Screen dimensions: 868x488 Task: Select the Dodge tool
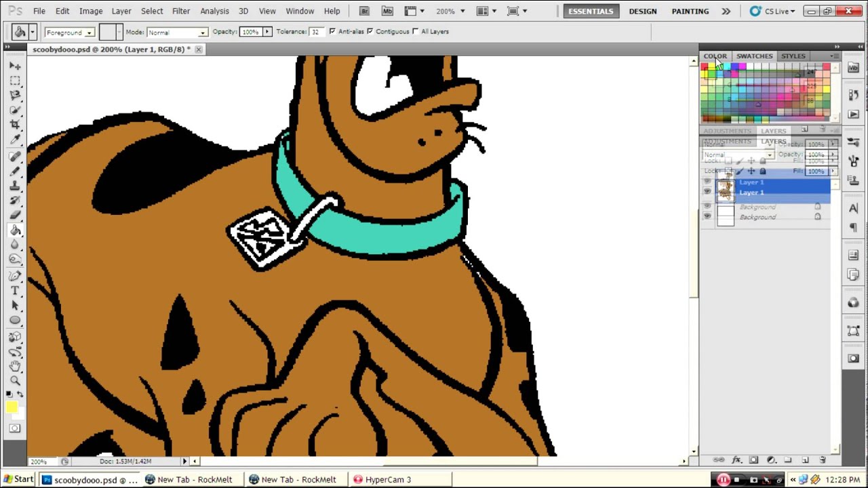coord(15,261)
